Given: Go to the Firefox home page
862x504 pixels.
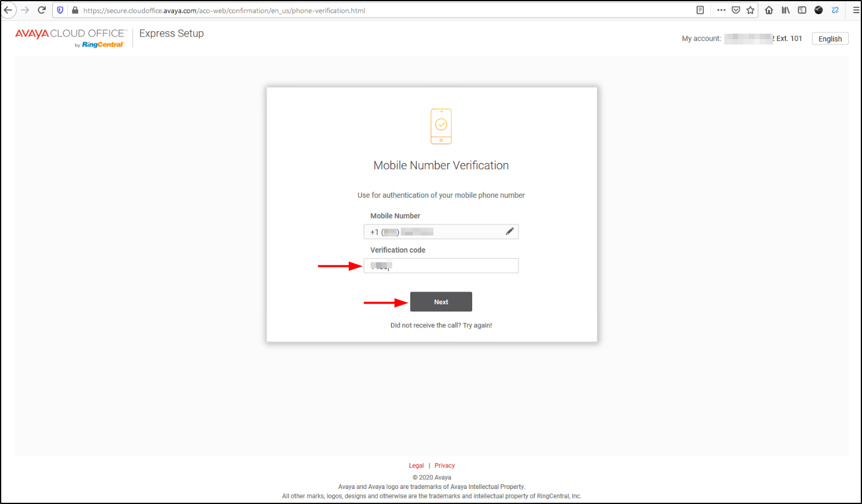Looking at the screenshot, I should [x=769, y=10].
